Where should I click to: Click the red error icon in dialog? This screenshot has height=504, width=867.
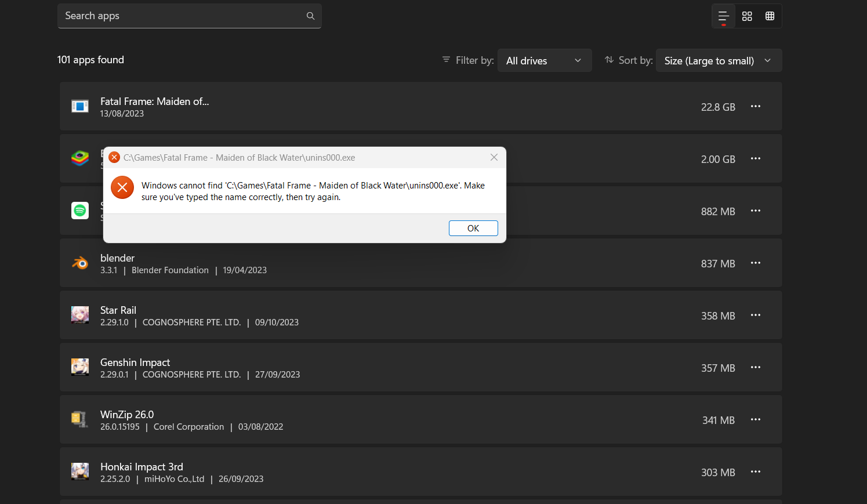[122, 187]
